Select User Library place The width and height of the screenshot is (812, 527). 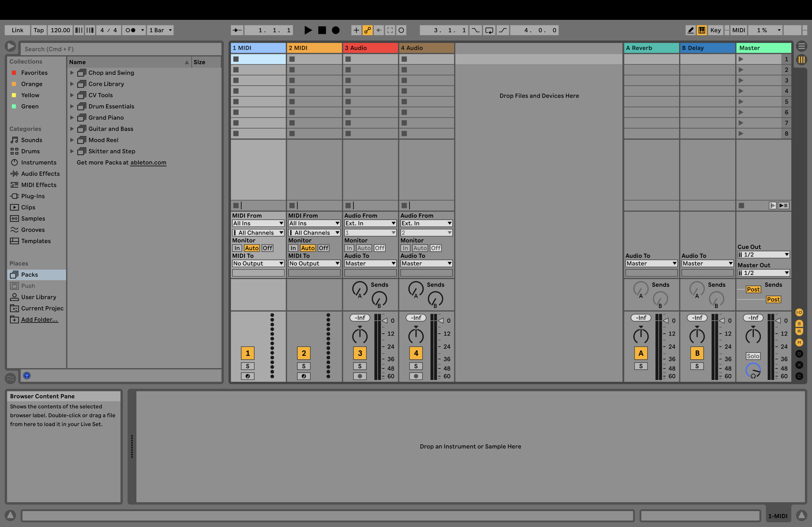coord(39,297)
